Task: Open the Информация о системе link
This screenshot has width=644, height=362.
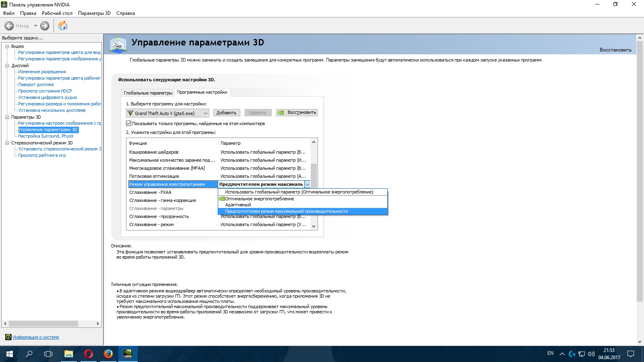Action: pos(36,337)
